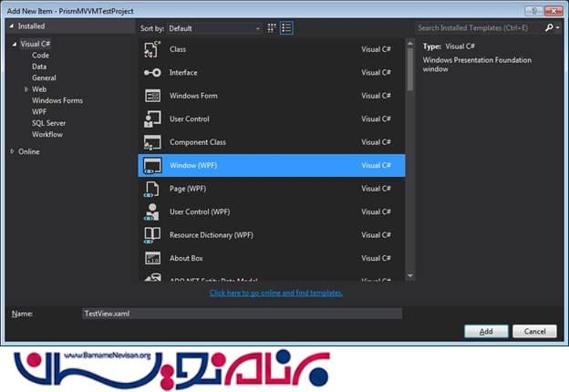Collapse the Installed section
The image size is (569, 392).
pyautogui.click(x=12, y=26)
